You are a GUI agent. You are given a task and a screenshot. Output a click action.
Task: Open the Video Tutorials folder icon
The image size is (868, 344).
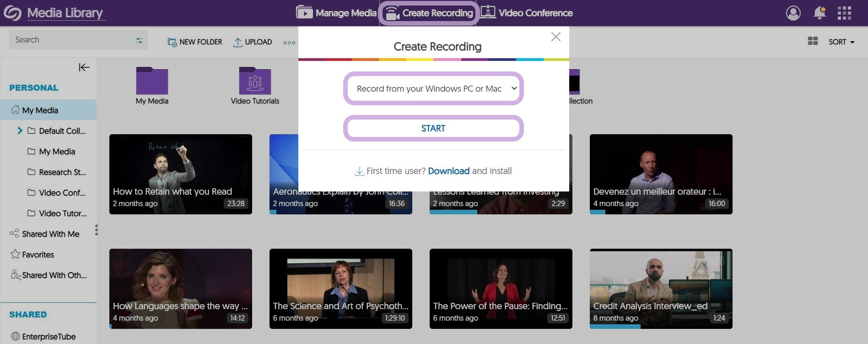255,82
